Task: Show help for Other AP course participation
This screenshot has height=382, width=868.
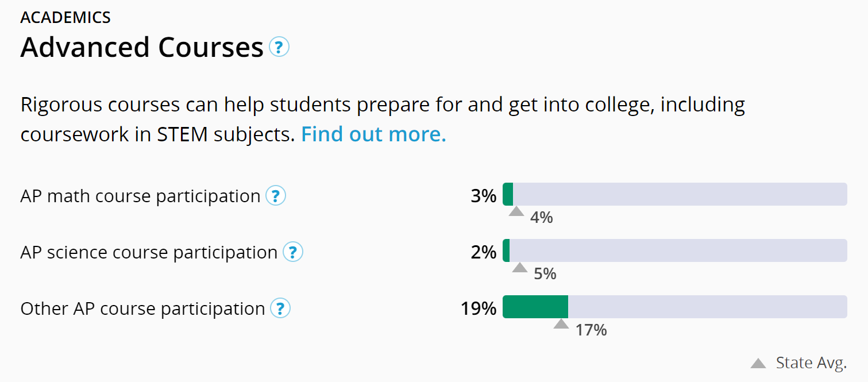Action: pos(280,308)
